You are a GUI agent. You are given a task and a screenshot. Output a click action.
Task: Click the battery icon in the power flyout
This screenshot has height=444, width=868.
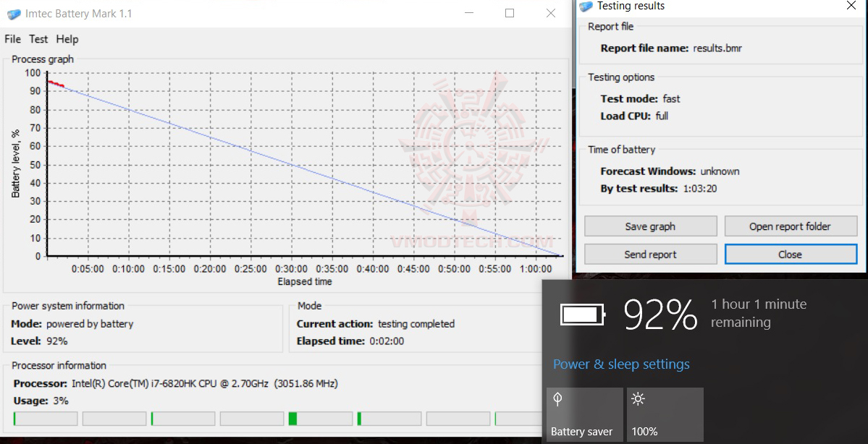coord(582,314)
